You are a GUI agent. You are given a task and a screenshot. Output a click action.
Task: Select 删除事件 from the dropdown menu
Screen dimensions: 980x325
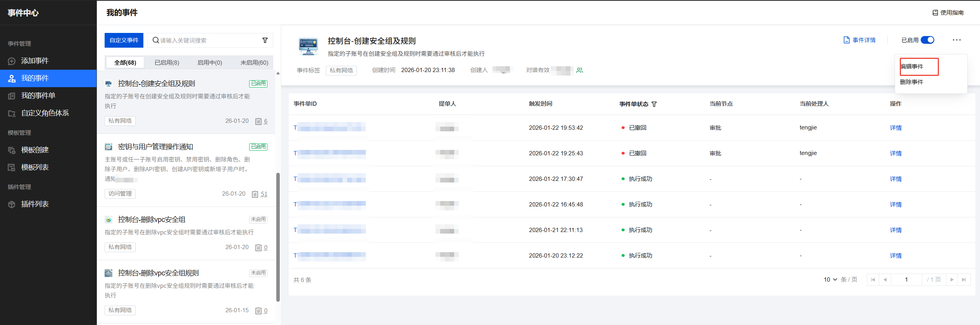tap(911, 82)
